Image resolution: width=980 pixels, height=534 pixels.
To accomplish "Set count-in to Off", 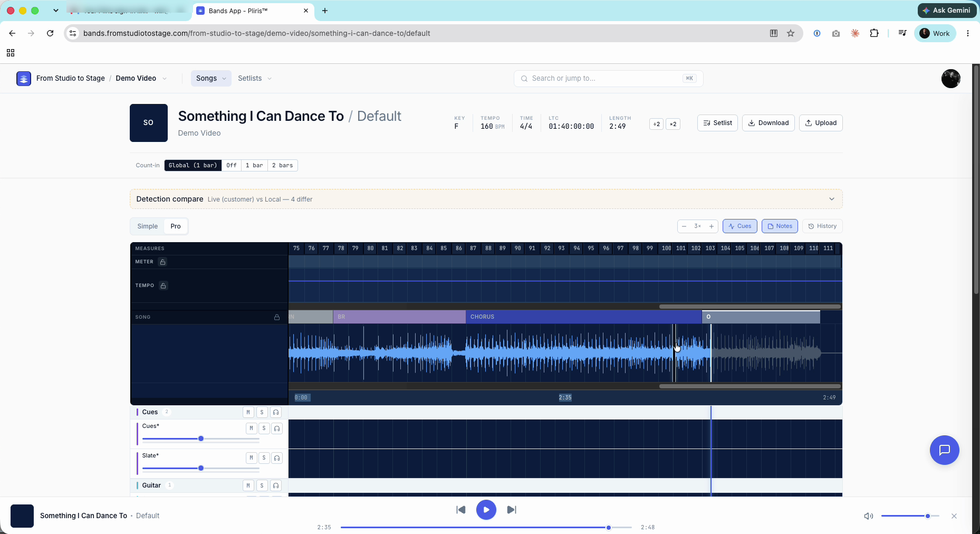I will [x=232, y=166].
